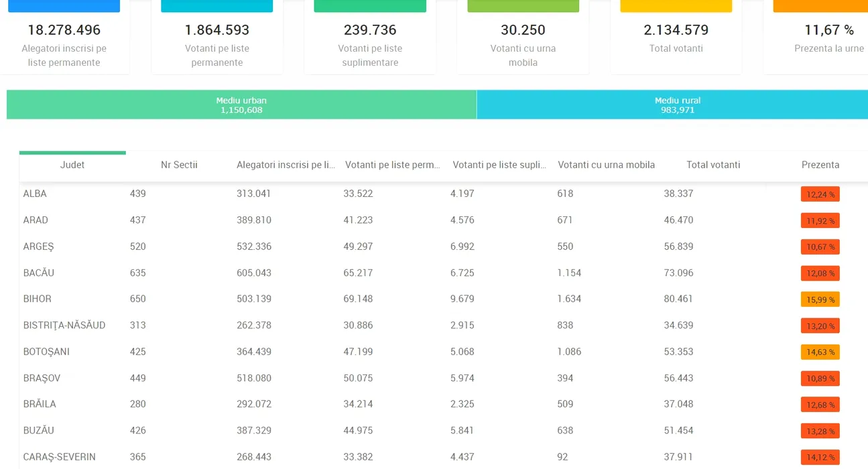Click the Nr Sectii column header
Viewport: 868px width, 469px height.
pos(179,165)
